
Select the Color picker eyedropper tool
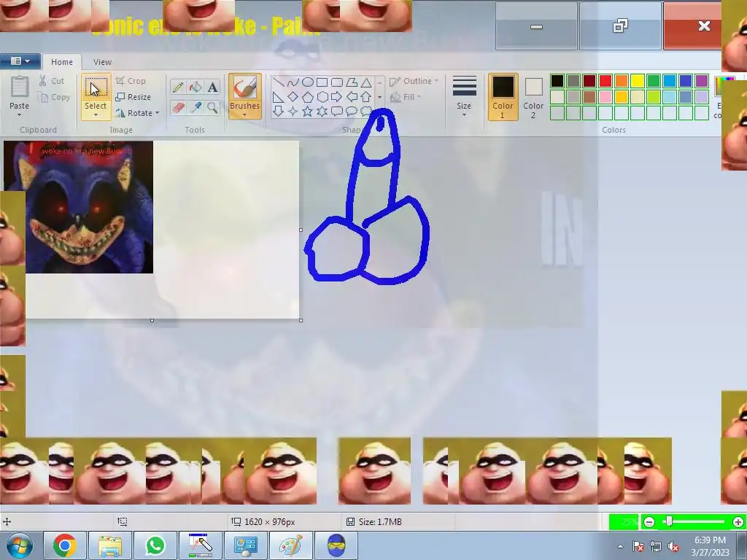(196, 108)
